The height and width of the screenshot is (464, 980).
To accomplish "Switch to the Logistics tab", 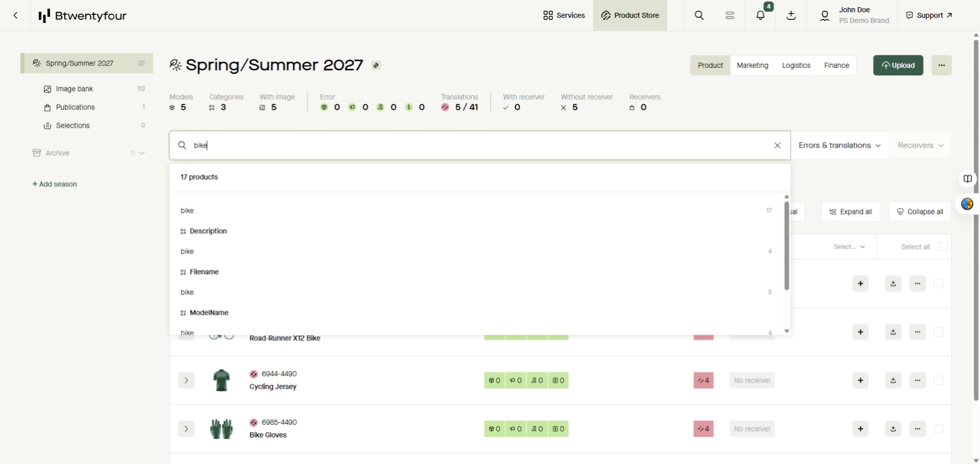I will point(796,65).
